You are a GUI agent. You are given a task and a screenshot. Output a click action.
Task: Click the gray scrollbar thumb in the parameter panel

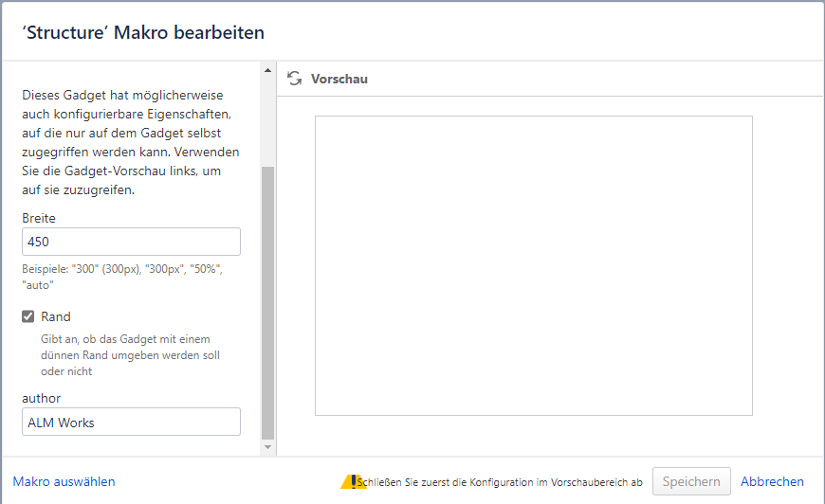click(267, 303)
